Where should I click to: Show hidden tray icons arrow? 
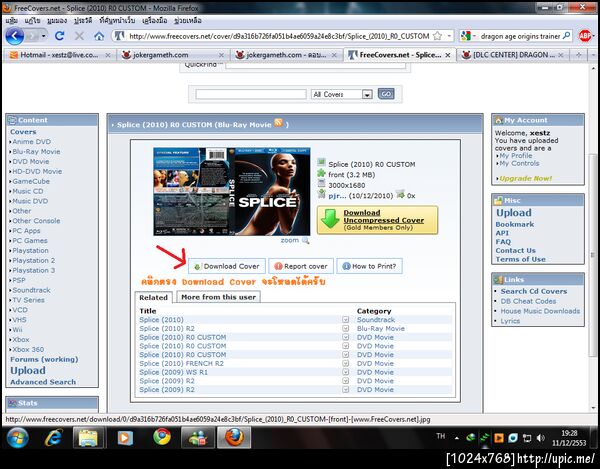click(457, 438)
